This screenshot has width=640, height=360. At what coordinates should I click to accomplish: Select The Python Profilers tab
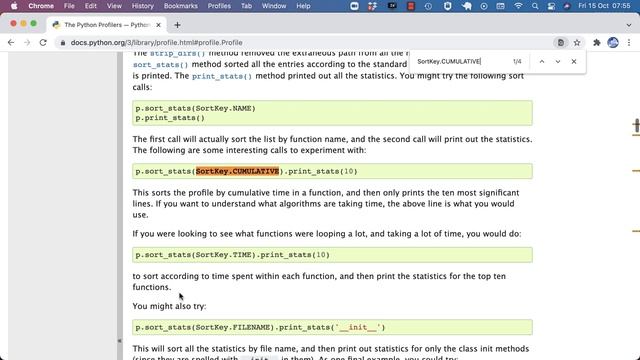pyautogui.click(x=106, y=25)
